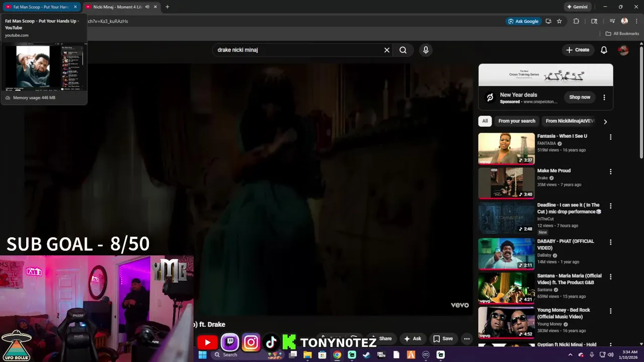Open Task View on the taskbar
The image size is (644, 362).
coord(293,354)
